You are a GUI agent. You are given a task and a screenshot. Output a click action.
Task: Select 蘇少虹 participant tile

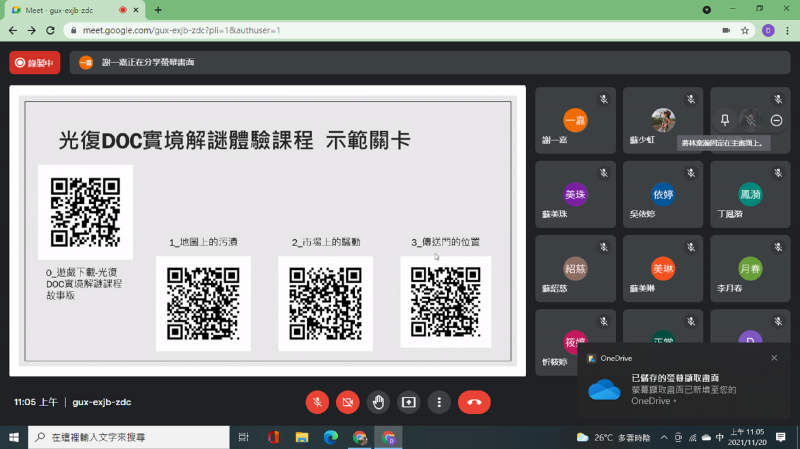tap(663, 120)
